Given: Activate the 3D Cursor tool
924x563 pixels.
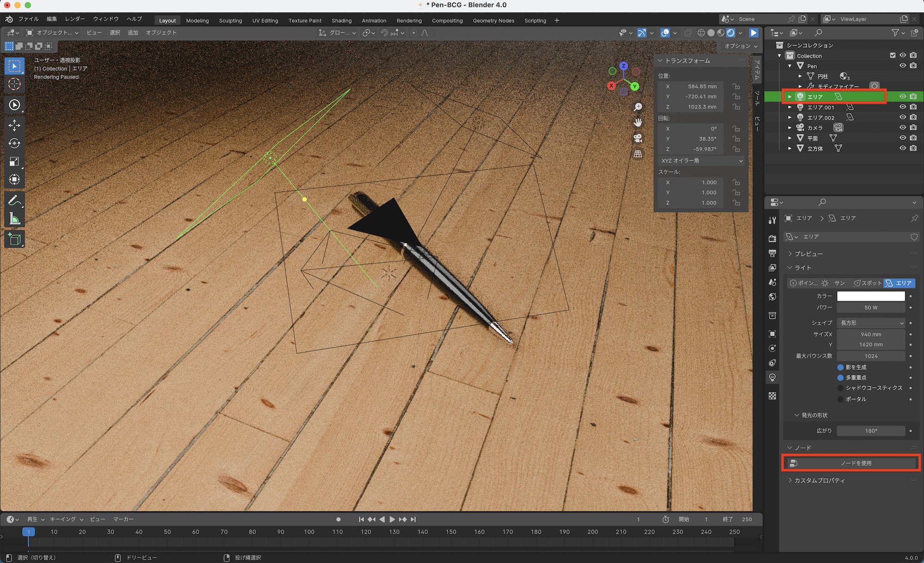Looking at the screenshot, I should click(x=14, y=84).
